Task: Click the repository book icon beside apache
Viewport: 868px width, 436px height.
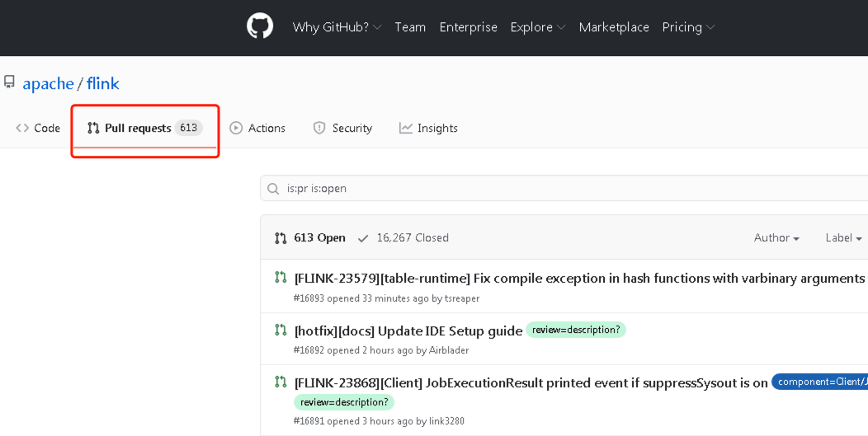Action: point(9,82)
